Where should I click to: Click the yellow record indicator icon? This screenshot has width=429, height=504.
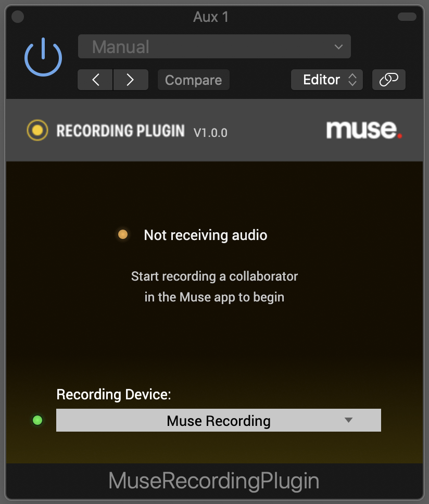[x=37, y=130]
